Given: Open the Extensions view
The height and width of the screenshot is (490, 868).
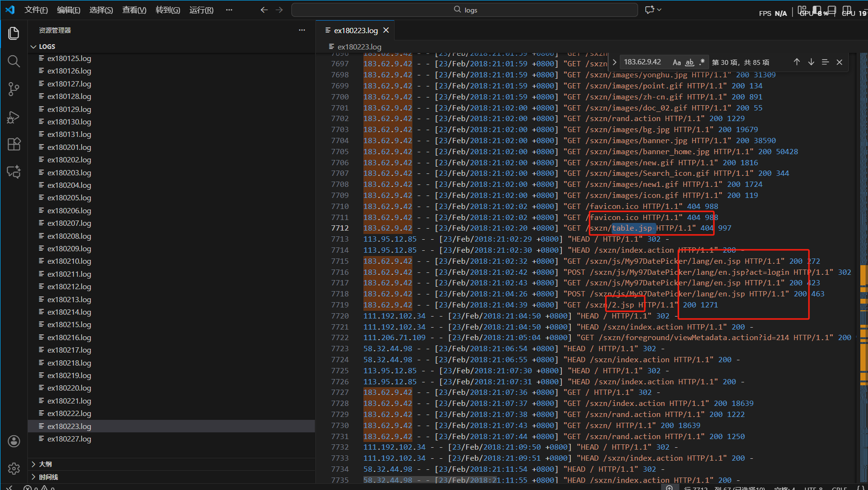Looking at the screenshot, I should (14, 144).
